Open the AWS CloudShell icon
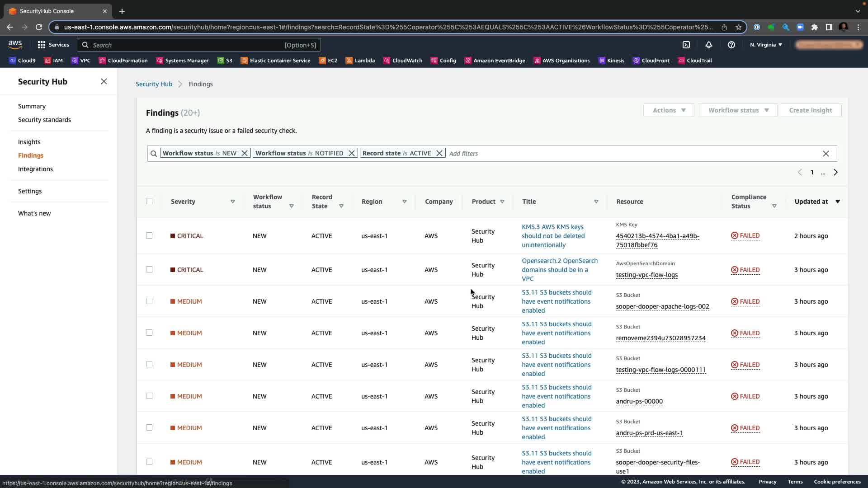 (x=686, y=45)
